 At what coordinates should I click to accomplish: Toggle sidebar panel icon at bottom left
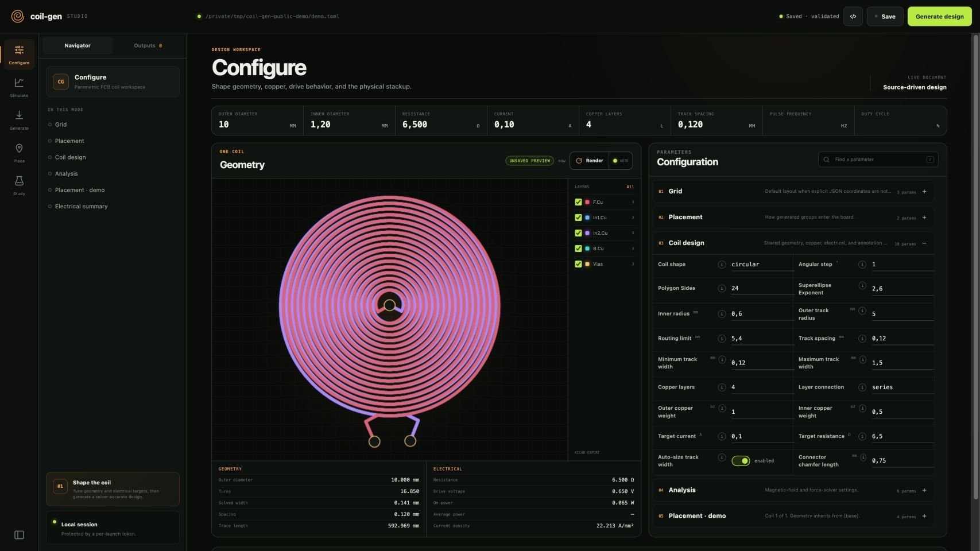(19, 535)
